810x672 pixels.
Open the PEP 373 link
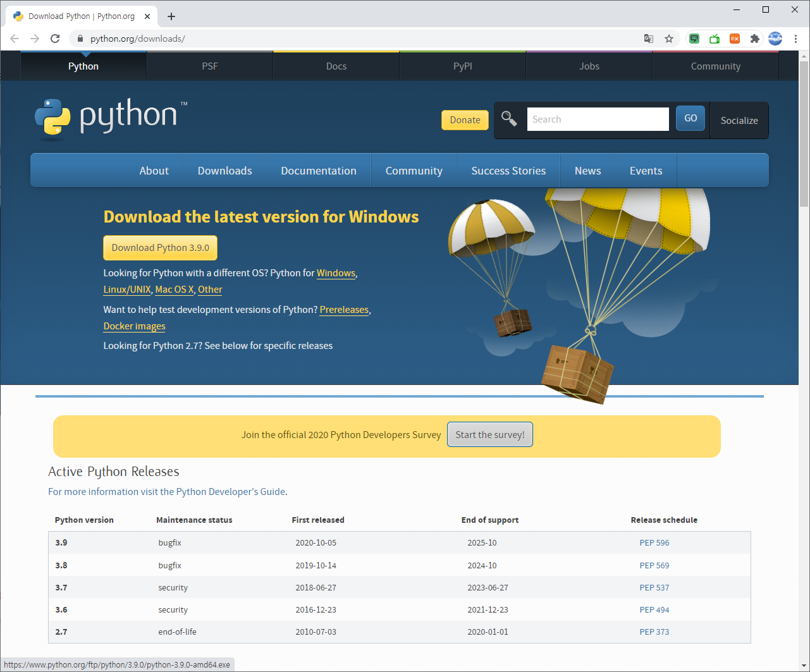pyautogui.click(x=654, y=632)
